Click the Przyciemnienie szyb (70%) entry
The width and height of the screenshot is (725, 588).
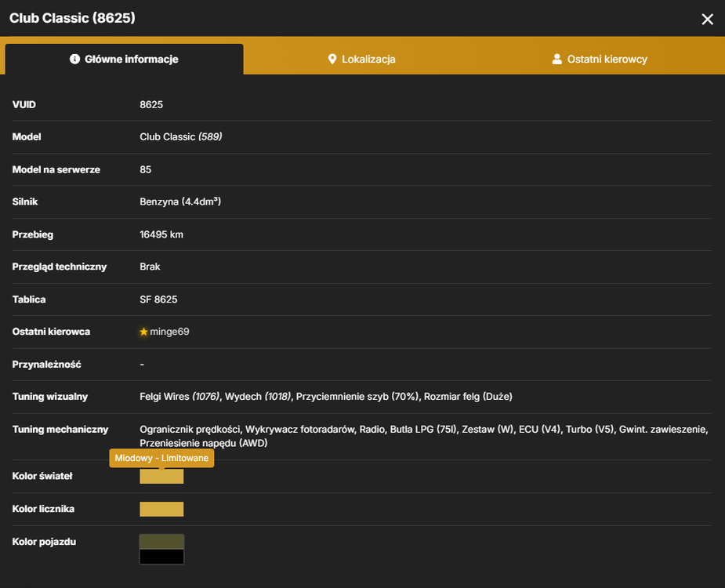357,397
